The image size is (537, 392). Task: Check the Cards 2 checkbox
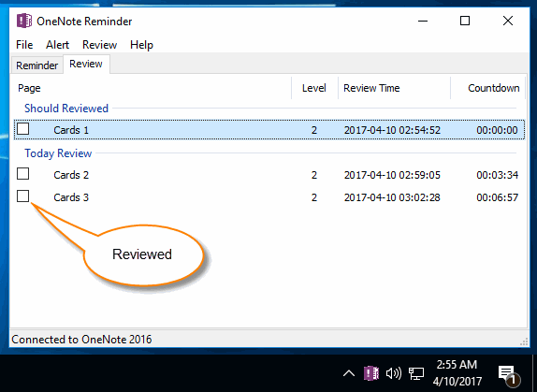pyautogui.click(x=23, y=174)
